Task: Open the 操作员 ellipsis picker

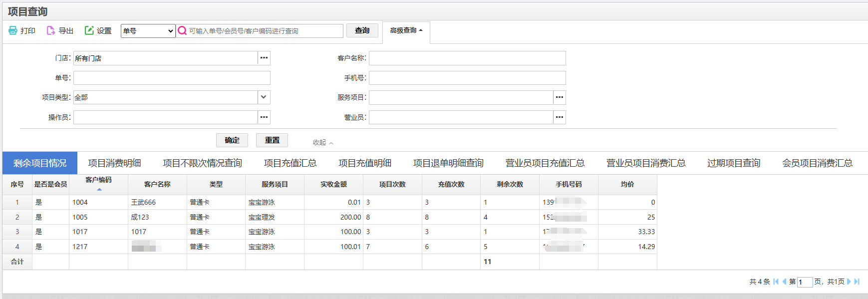Action: pos(264,117)
